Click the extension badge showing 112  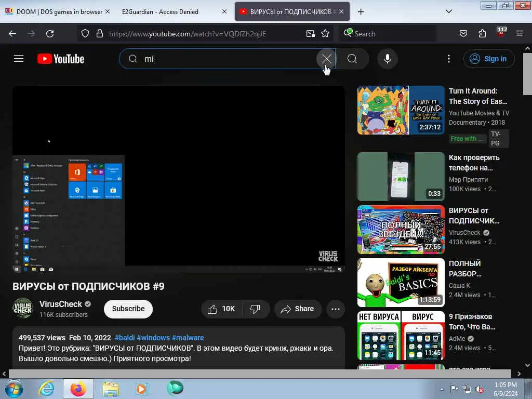click(501, 32)
